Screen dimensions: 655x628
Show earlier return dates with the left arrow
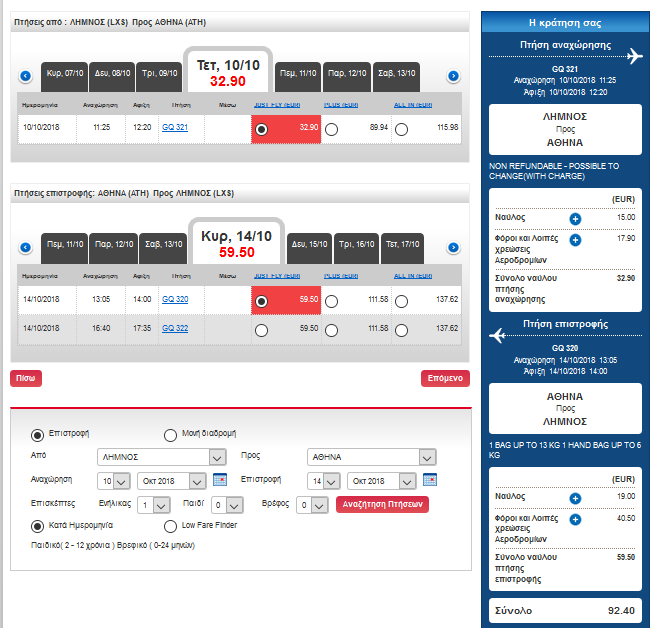(x=25, y=247)
